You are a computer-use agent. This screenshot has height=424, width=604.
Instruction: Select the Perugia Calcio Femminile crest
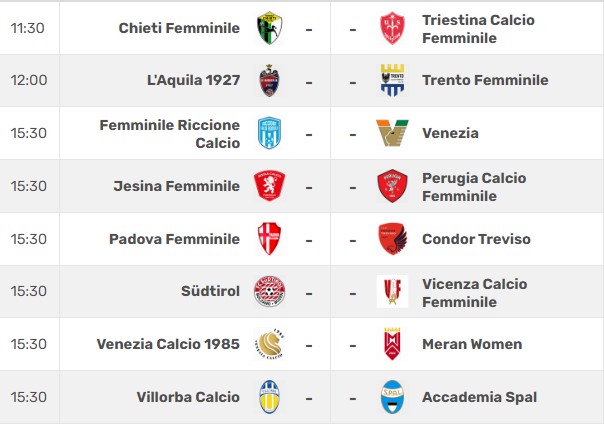pos(392,186)
